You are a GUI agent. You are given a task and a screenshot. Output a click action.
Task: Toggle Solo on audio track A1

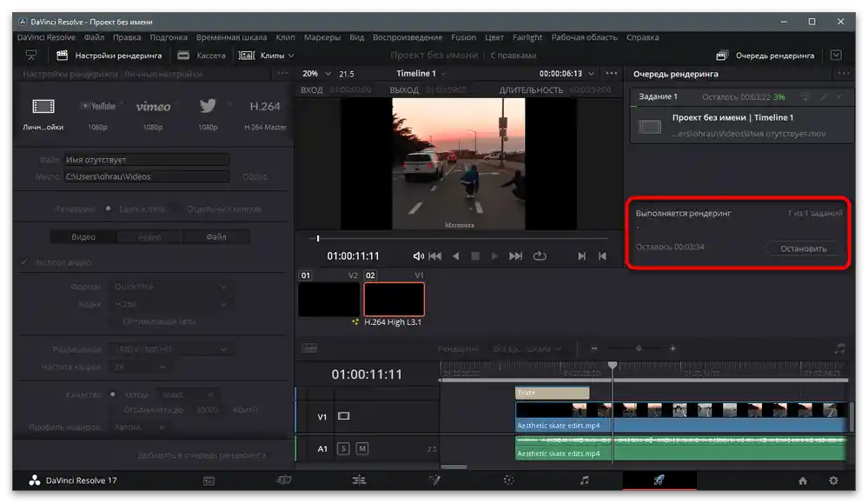tap(343, 449)
